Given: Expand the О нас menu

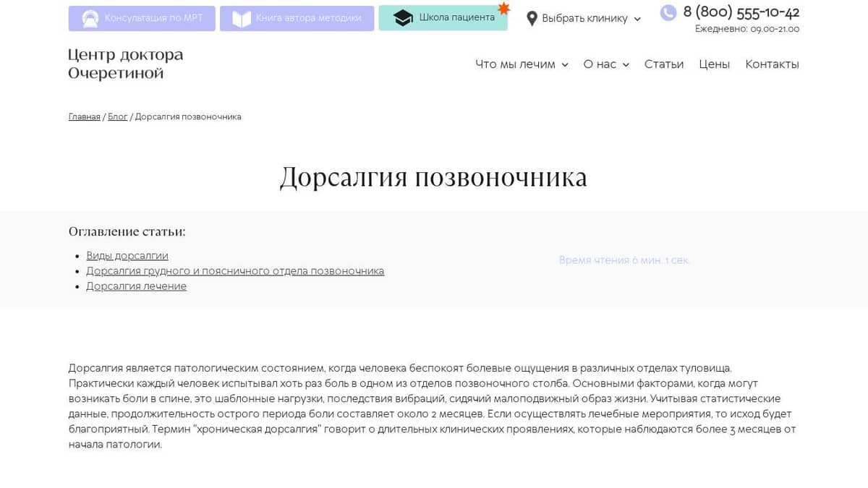Looking at the screenshot, I should pyautogui.click(x=606, y=64).
